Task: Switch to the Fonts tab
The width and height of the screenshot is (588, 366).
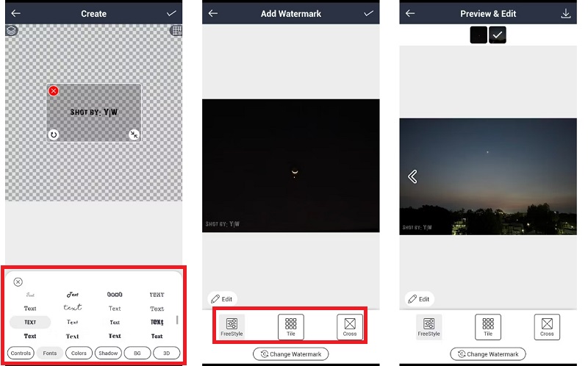Action: [x=49, y=354]
